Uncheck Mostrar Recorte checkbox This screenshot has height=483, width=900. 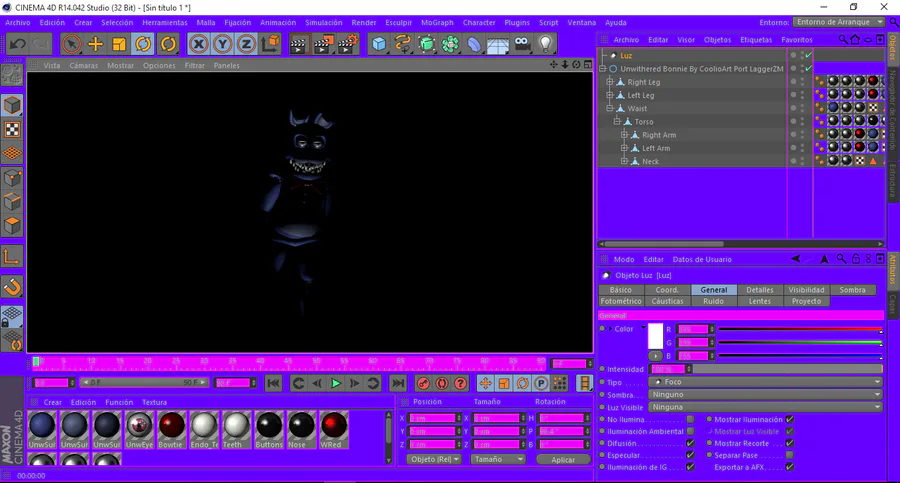click(x=790, y=443)
